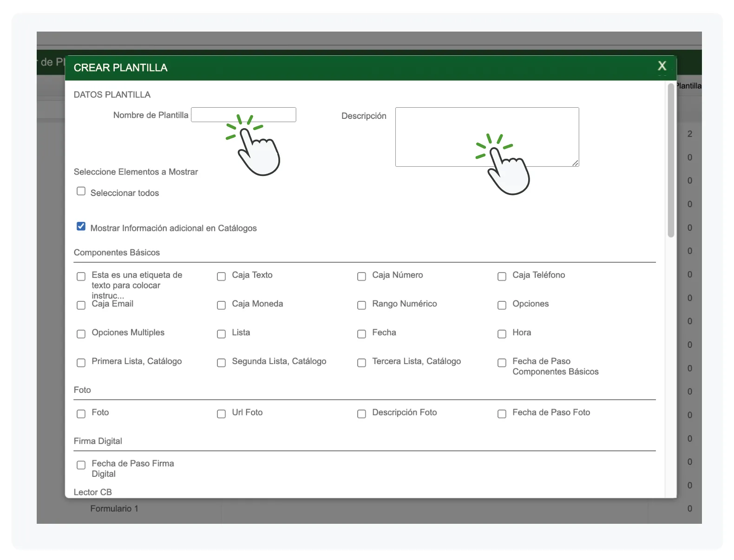Screen dimensions: 734x560
Task: Enable the Hora checkbox
Action: click(502, 334)
